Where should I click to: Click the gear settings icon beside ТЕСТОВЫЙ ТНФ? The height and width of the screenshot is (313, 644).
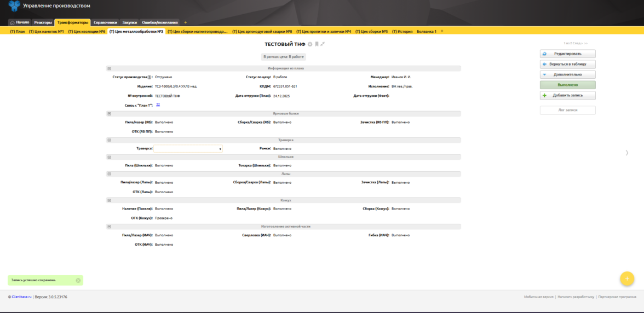(x=310, y=44)
